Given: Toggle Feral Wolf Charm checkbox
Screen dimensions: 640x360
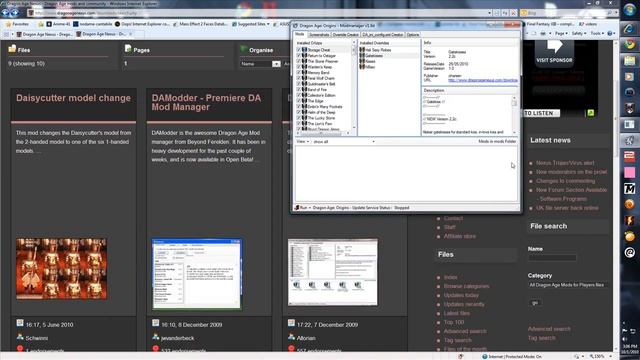Looking at the screenshot, I should (x=298, y=78).
